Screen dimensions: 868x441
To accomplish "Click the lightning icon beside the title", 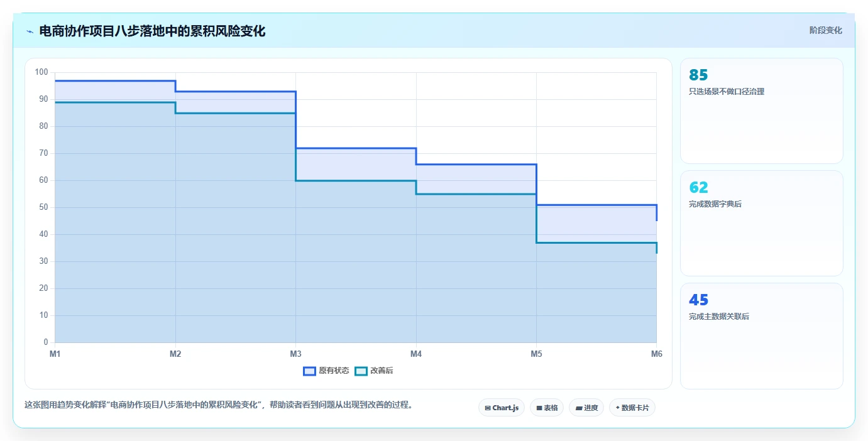I will [30, 31].
